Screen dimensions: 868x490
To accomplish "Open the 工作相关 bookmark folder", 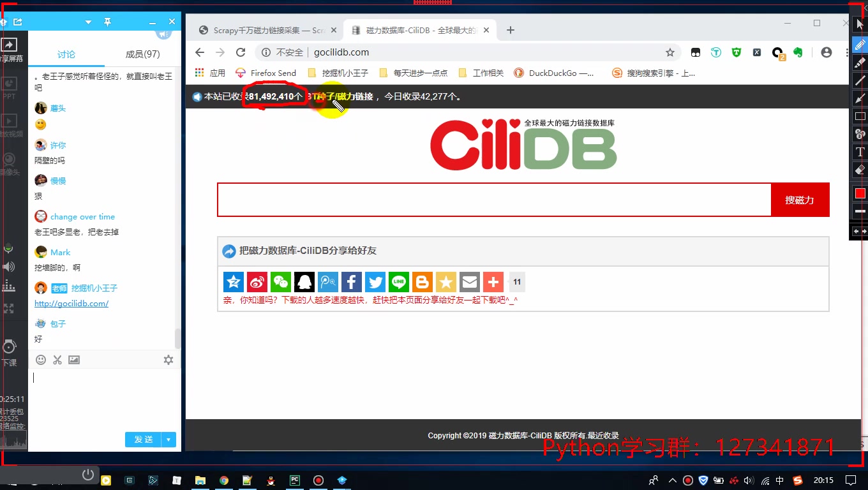I will point(481,73).
